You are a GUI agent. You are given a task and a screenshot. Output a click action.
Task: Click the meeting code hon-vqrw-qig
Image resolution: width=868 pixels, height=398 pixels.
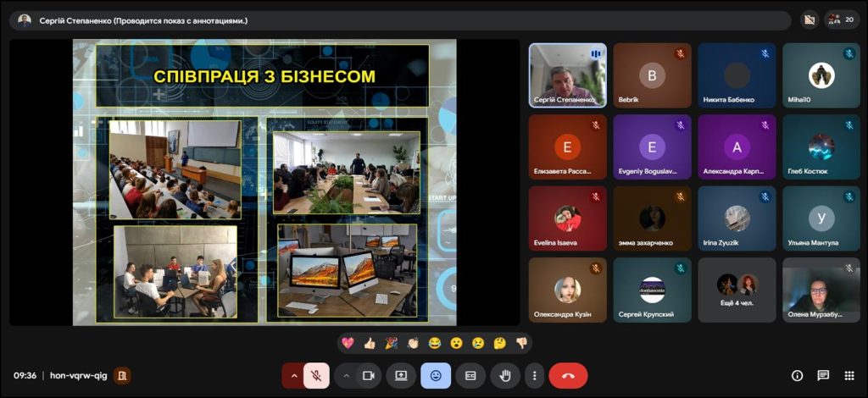[x=77, y=376]
